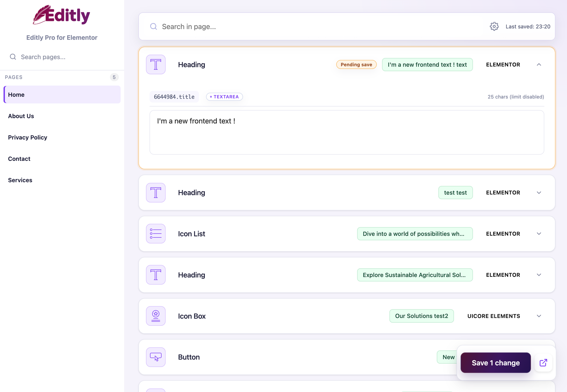Click the 6644984.title field key

coord(174,97)
